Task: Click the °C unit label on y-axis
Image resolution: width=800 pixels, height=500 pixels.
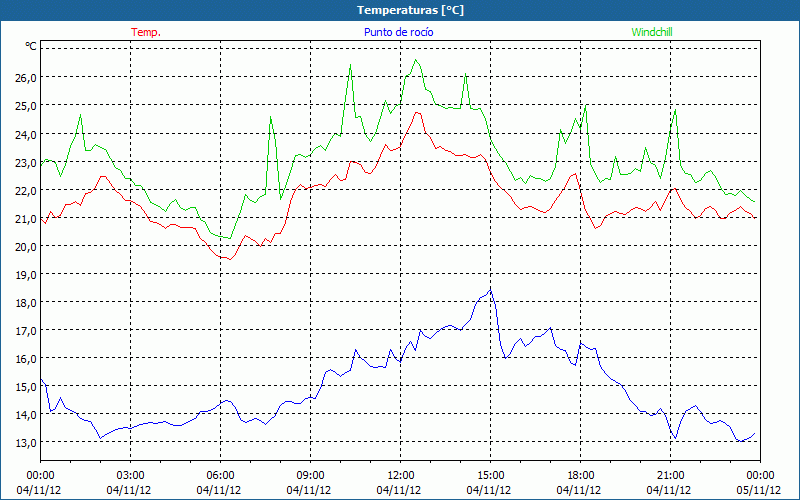Action: coord(31,46)
